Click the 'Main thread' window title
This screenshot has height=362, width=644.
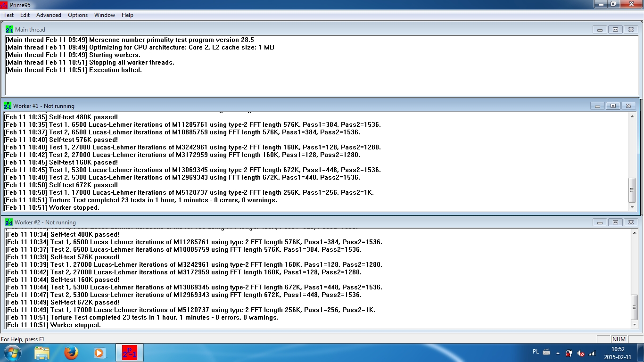point(30,30)
